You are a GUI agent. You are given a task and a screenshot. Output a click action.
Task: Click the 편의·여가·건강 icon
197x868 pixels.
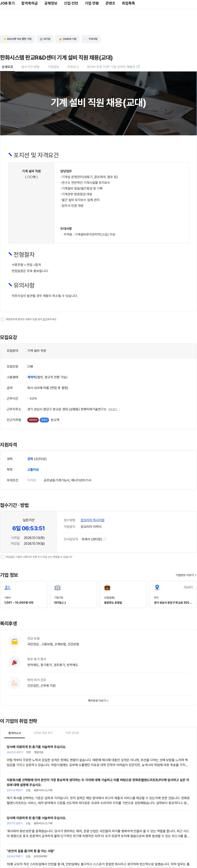(x=15, y=683)
